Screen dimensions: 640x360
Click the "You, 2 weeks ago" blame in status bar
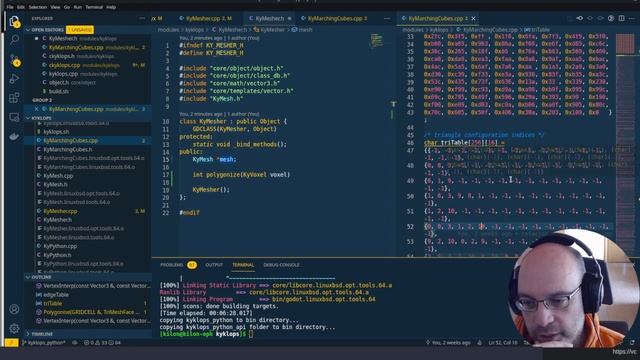click(448, 342)
